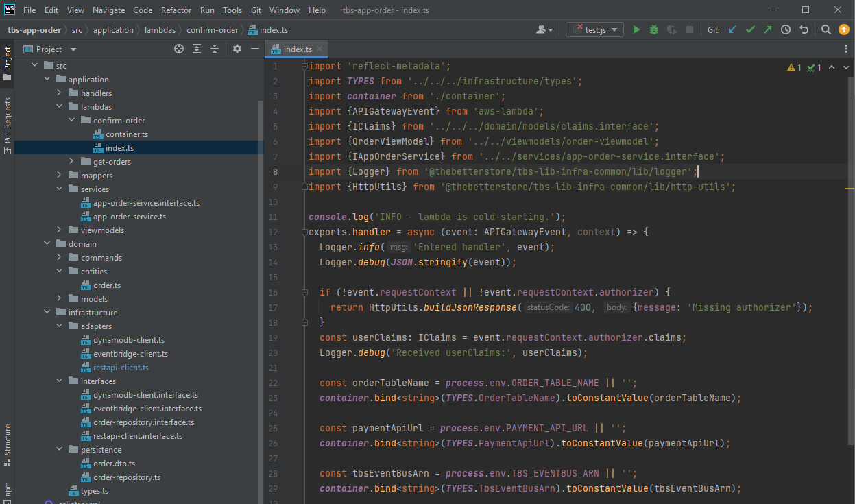
Task: Rollback changes with undo arrow icon
Action: (x=804, y=29)
